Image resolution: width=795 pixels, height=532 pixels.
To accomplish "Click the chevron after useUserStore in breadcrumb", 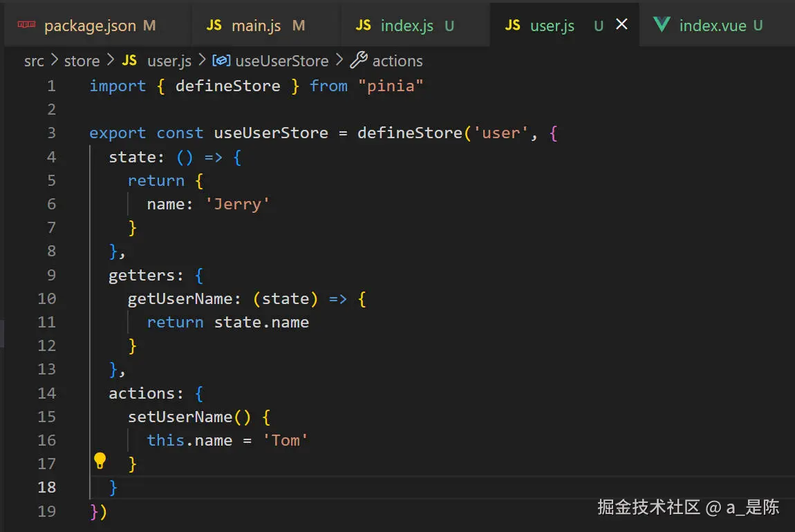I will pyautogui.click(x=339, y=60).
